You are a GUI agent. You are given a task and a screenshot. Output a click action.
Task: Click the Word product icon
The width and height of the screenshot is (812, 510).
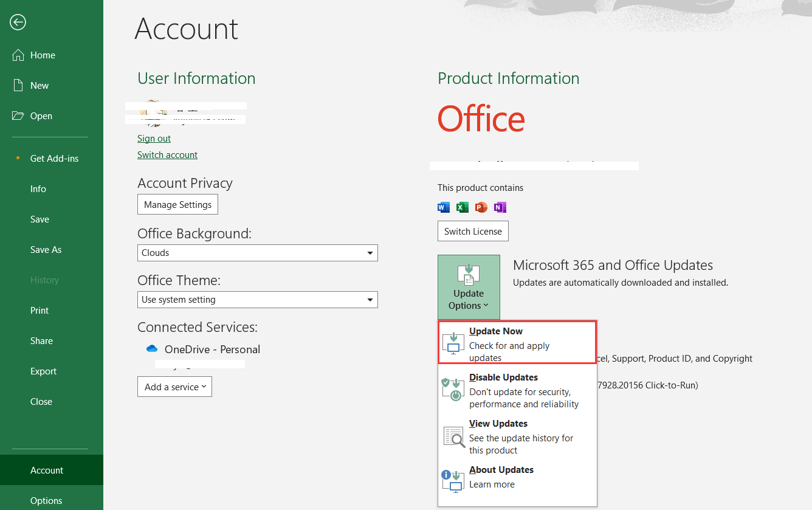pyautogui.click(x=444, y=207)
